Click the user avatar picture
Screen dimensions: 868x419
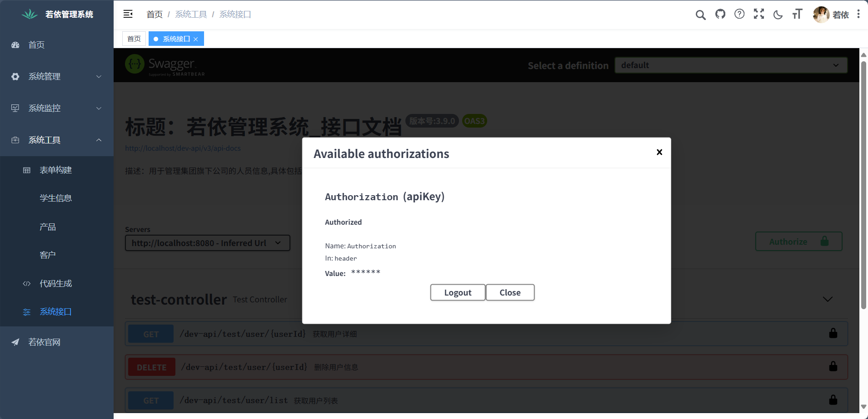tap(821, 15)
